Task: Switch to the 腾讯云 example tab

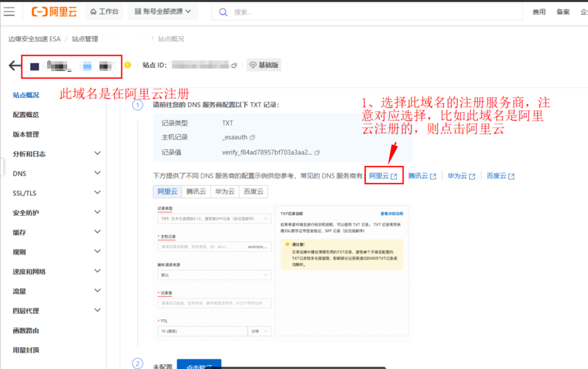Action: coord(196,192)
